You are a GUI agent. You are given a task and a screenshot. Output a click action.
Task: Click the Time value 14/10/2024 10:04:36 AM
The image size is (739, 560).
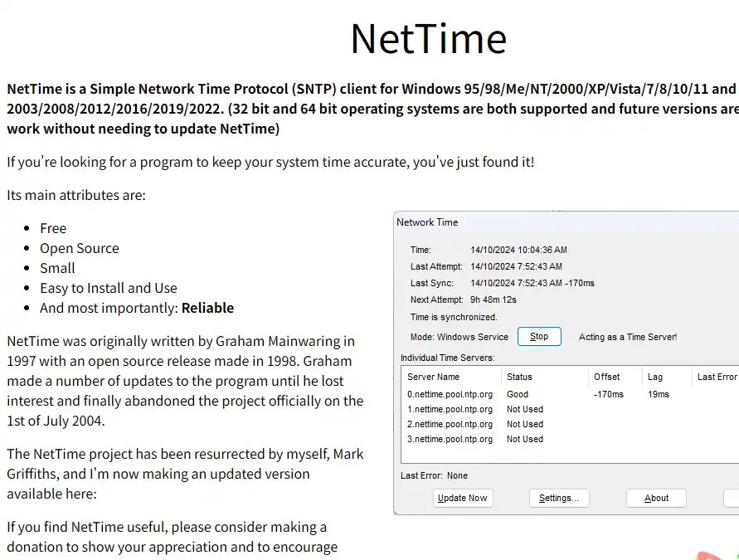tap(518, 250)
